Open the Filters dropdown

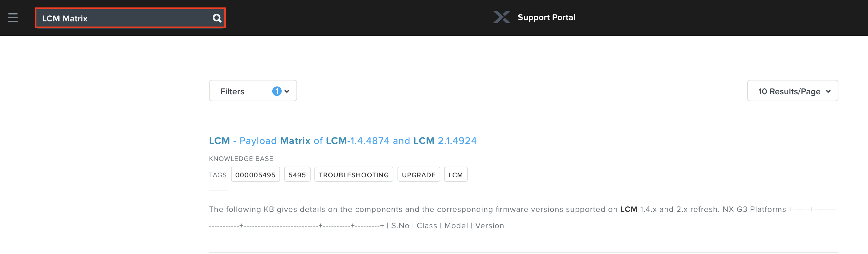(x=233, y=91)
